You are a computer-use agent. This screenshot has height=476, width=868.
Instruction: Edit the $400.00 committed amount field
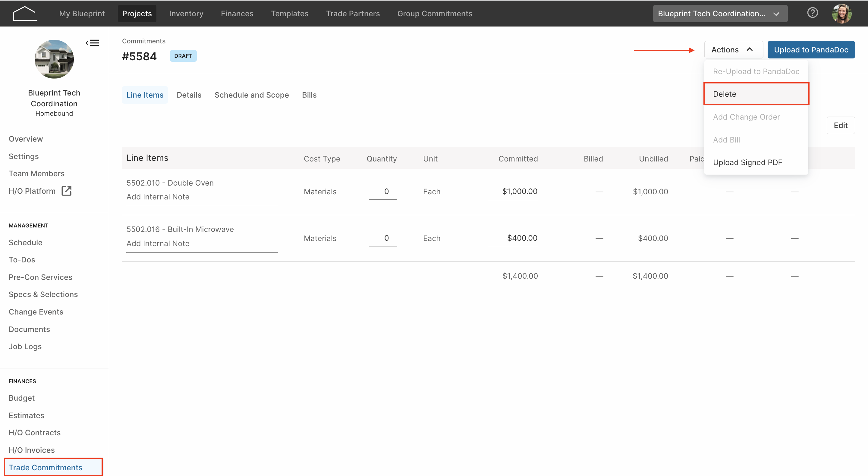(513, 238)
